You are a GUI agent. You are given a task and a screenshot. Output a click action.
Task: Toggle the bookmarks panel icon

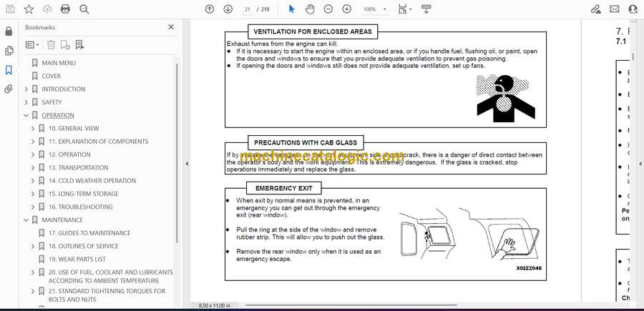point(9,70)
